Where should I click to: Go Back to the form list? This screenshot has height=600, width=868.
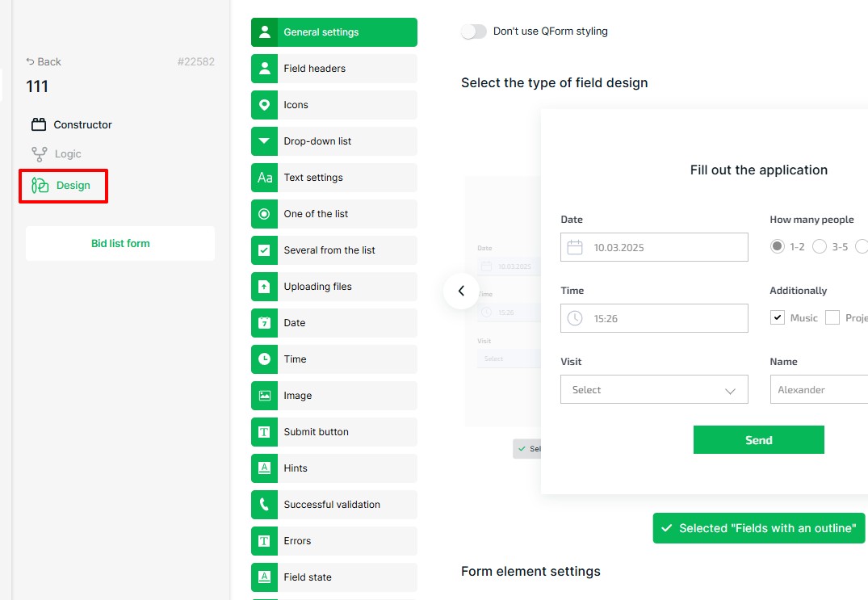(44, 61)
